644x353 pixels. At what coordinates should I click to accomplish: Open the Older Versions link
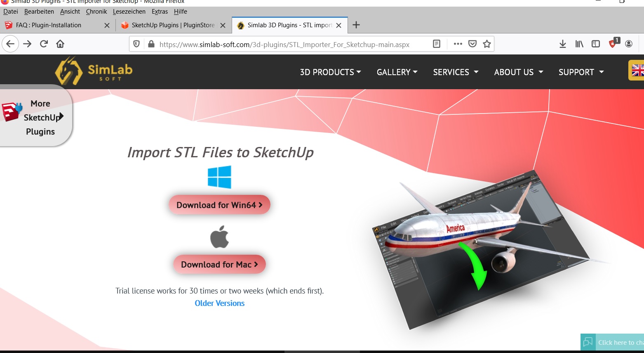[x=220, y=303]
